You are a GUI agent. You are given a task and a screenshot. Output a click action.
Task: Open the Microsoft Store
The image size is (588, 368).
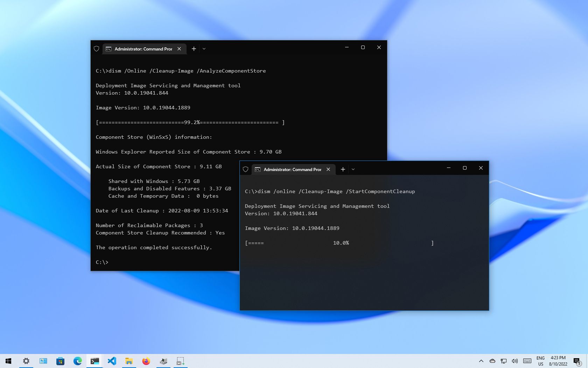(x=60, y=361)
